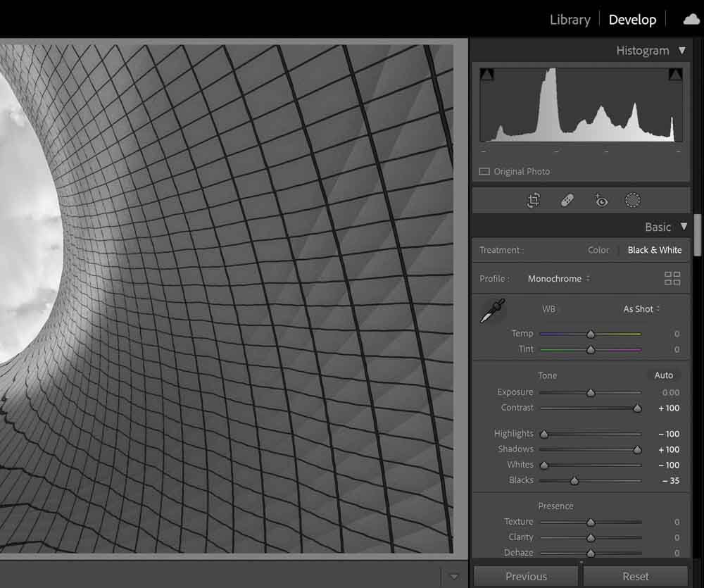
Task: Open the Profile Browser grid icon
Action: [x=672, y=278]
